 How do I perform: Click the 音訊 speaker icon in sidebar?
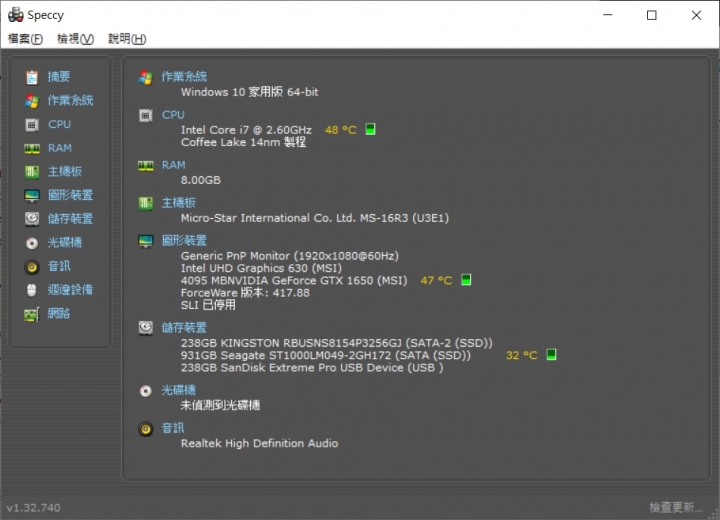[32, 266]
